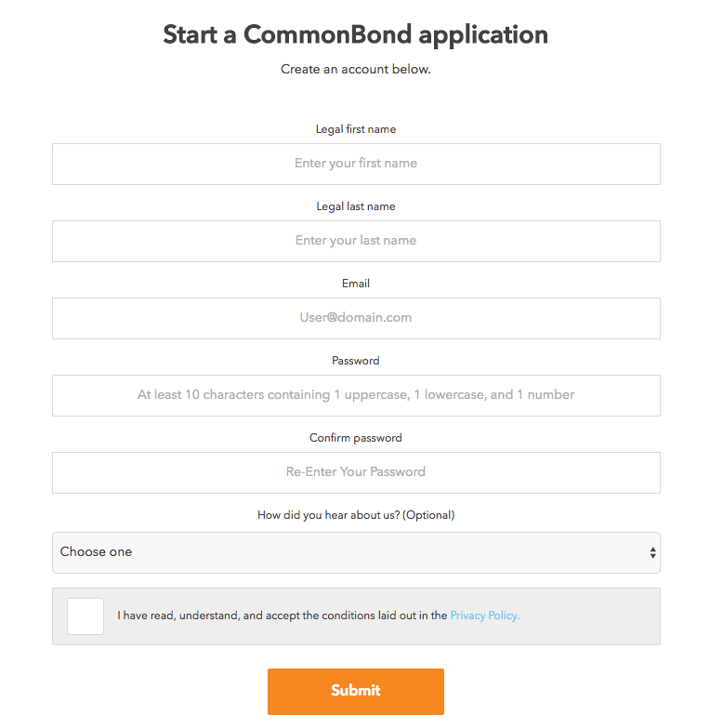Click the Legal first name input field
723x728 pixels.
point(356,164)
